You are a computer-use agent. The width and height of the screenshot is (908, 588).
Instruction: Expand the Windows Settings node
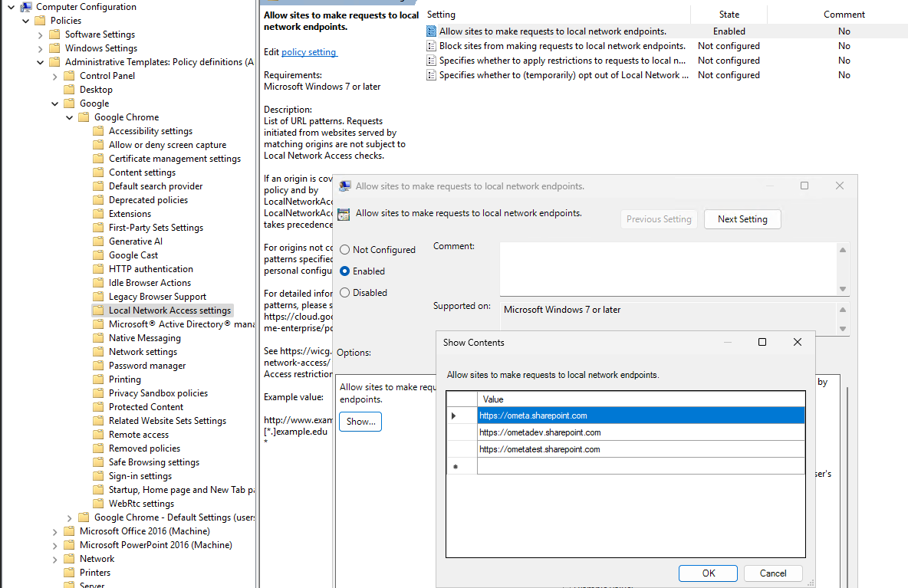40,48
